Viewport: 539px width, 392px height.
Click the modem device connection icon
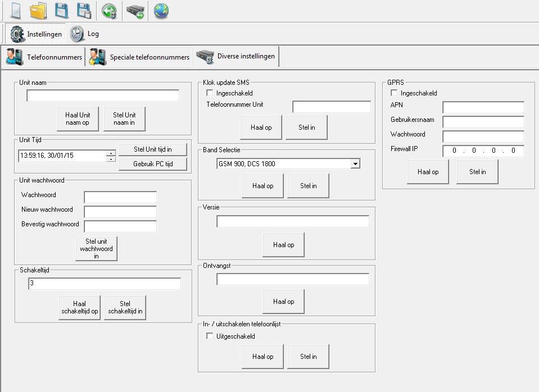[x=135, y=11]
